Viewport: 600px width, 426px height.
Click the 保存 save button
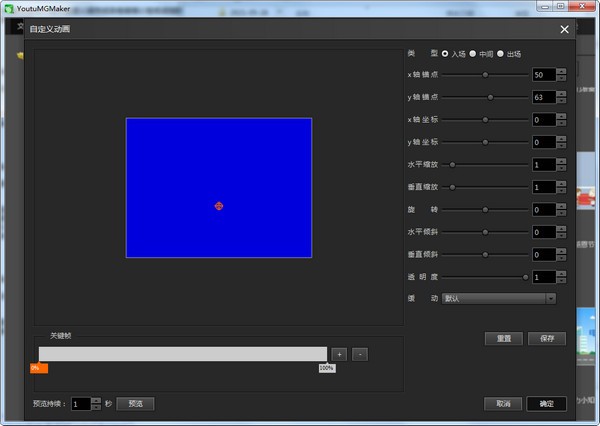click(x=546, y=338)
